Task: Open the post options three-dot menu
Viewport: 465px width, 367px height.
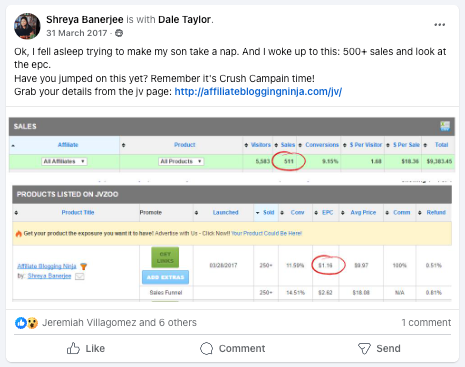Action: coord(439,25)
